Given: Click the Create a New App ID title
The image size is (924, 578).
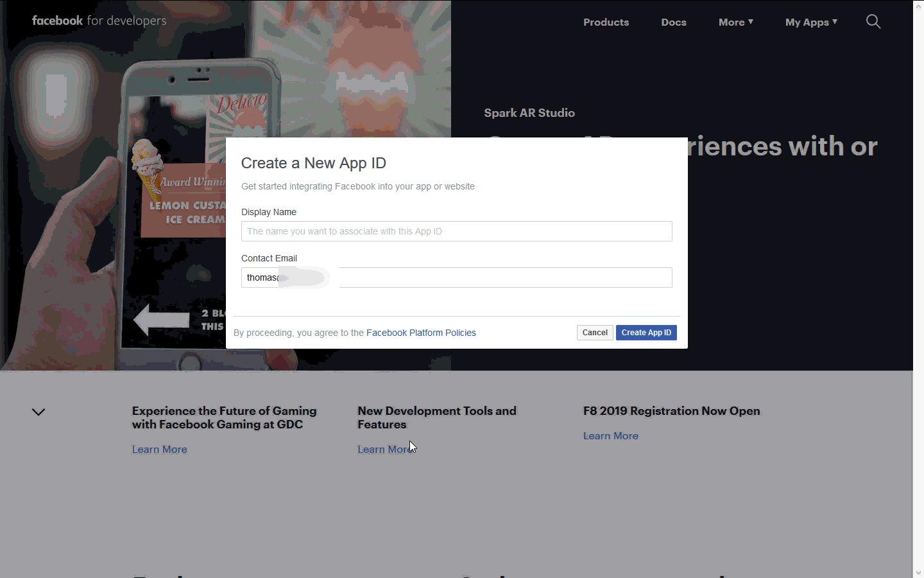Looking at the screenshot, I should click(x=314, y=163).
